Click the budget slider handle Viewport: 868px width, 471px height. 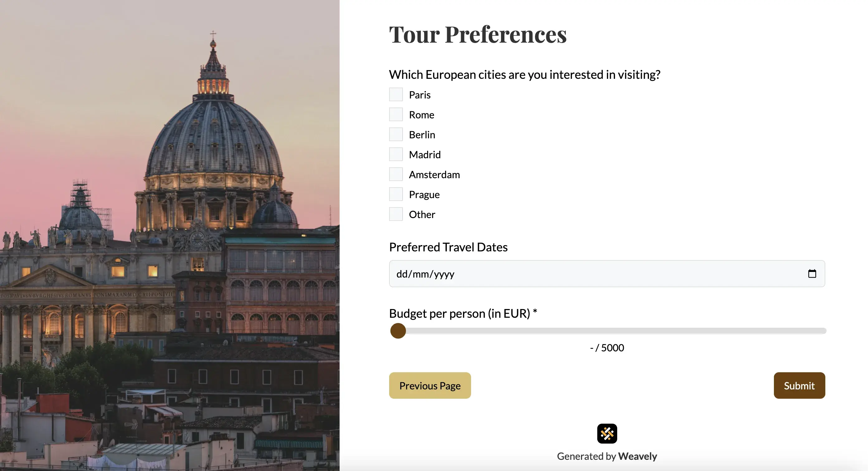pos(398,331)
